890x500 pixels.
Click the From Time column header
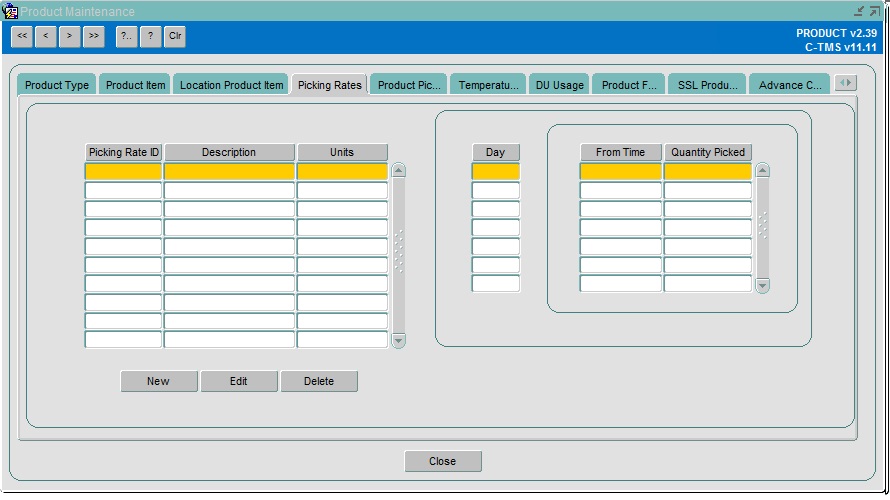point(620,152)
